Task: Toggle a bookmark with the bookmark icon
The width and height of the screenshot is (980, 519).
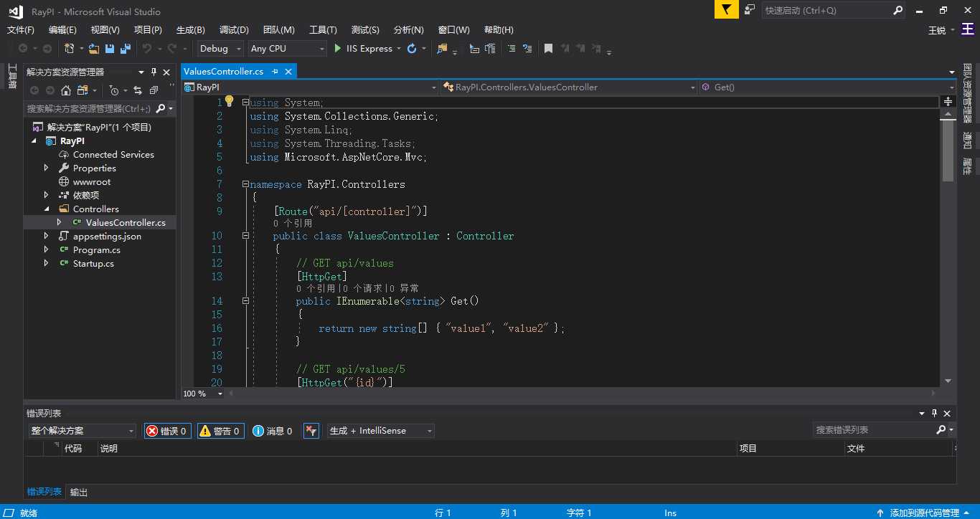Action: pos(548,49)
